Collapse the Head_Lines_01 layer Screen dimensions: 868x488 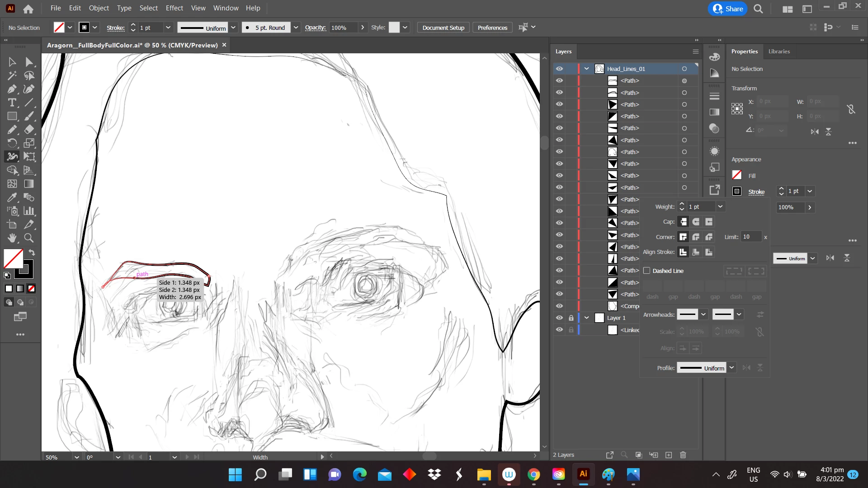click(x=586, y=69)
